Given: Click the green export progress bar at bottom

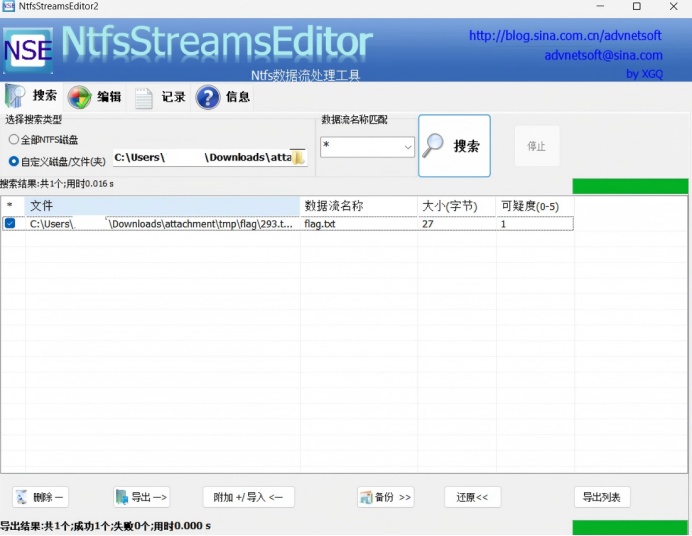Looking at the screenshot, I should [x=630, y=528].
